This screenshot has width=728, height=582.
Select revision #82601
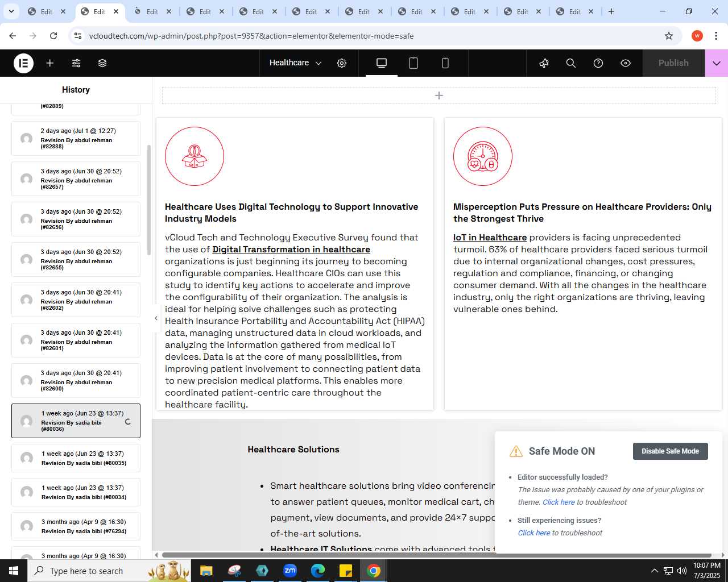[x=76, y=340]
